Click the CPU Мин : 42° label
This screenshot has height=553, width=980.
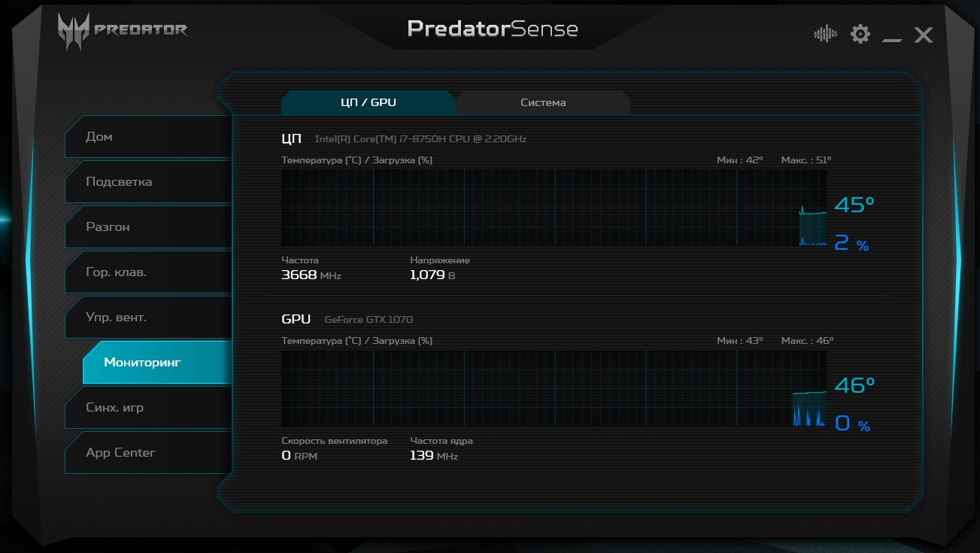[x=740, y=160]
